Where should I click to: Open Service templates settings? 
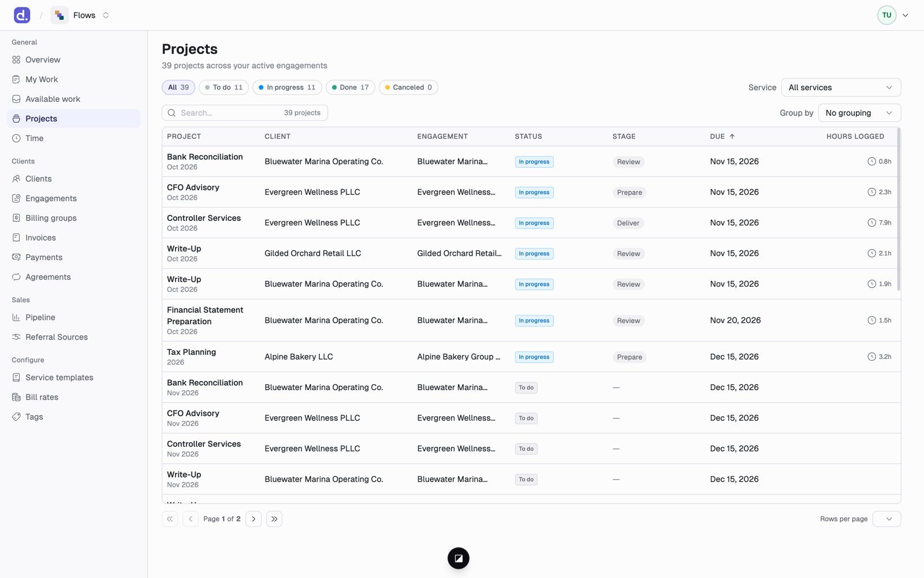pyautogui.click(x=74, y=377)
